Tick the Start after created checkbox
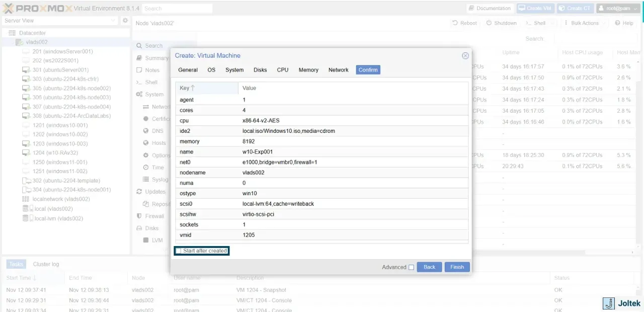The height and width of the screenshot is (312, 644). [179, 251]
